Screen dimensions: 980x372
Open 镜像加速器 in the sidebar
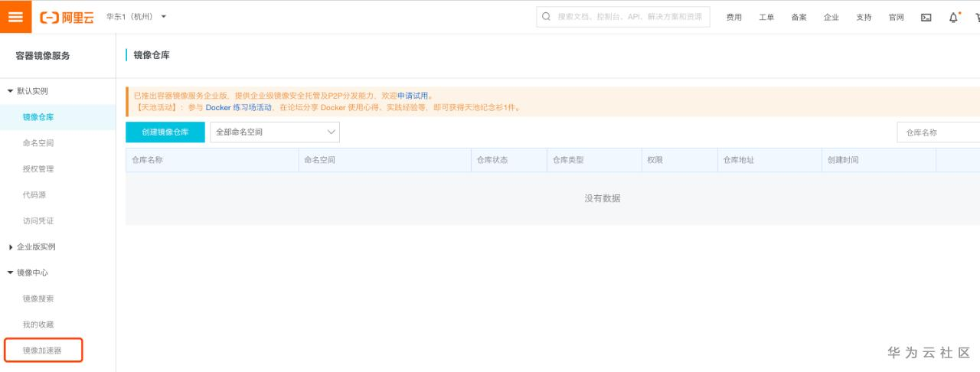[43, 351]
